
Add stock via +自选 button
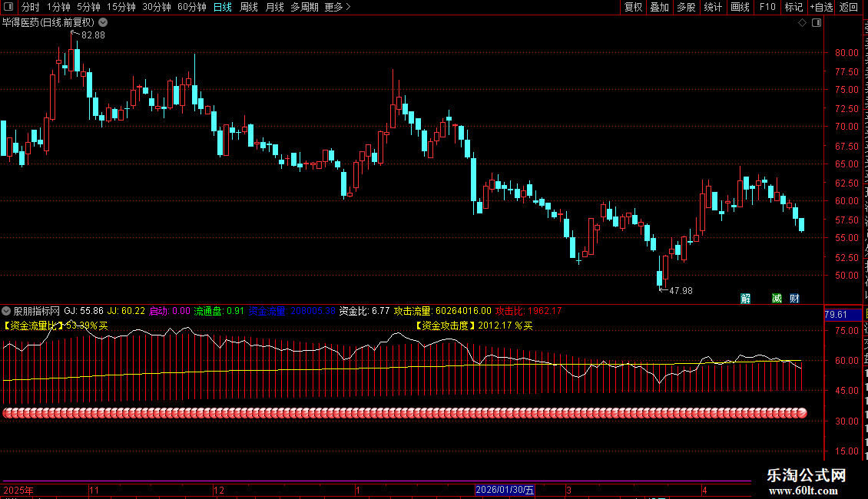tap(821, 7)
